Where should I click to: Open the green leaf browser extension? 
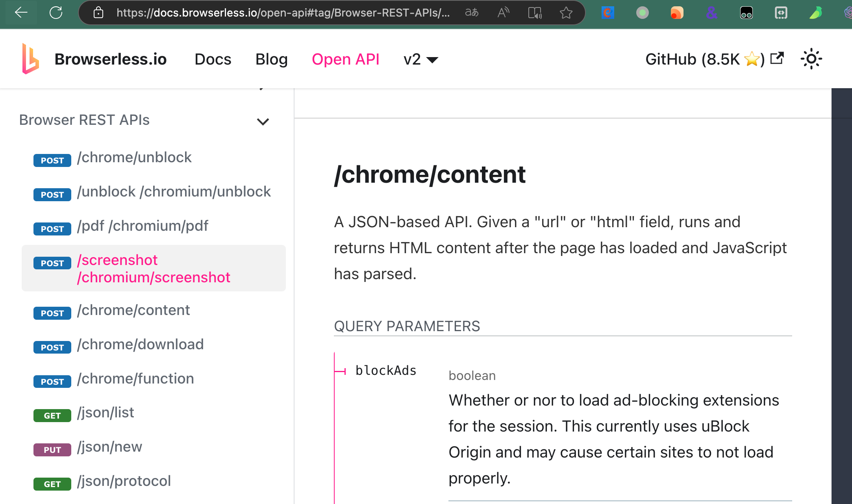[815, 13]
